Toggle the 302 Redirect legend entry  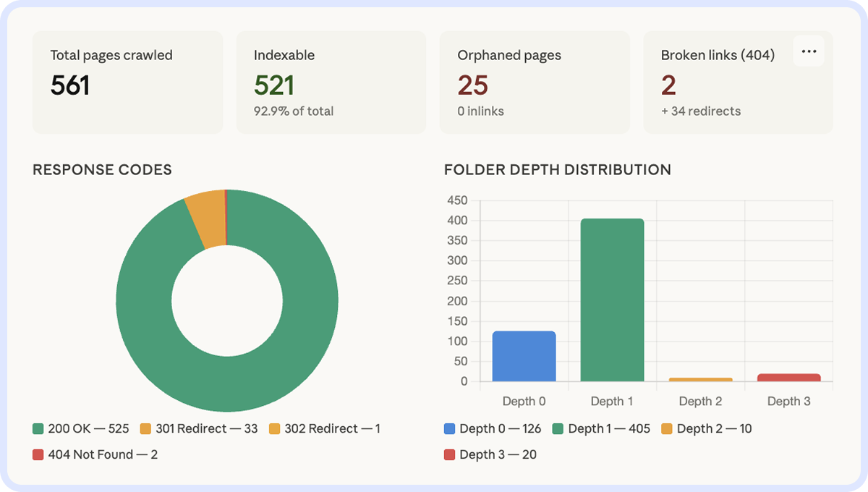(324, 428)
